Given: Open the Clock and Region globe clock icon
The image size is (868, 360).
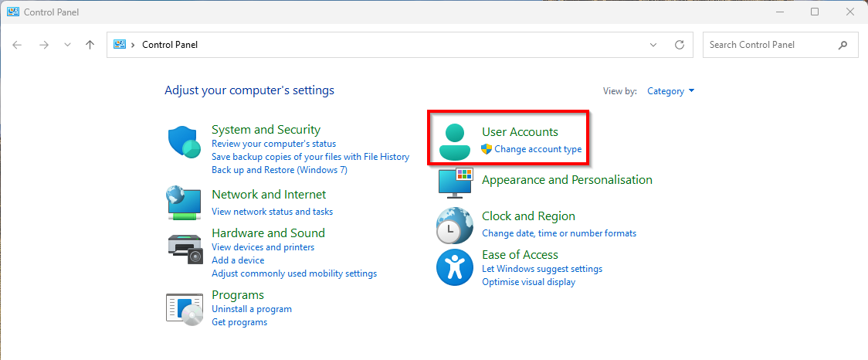Looking at the screenshot, I should (x=455, y=225).
